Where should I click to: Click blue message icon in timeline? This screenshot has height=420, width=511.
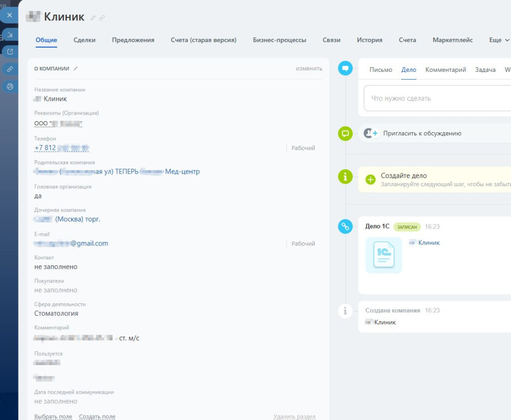[345, 68]
